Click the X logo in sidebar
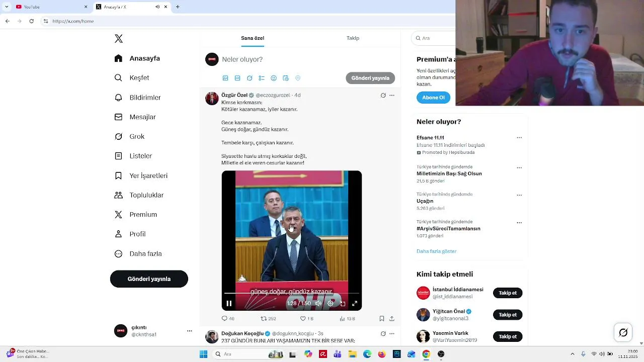 pyautogui.click(x=118, y=39)
